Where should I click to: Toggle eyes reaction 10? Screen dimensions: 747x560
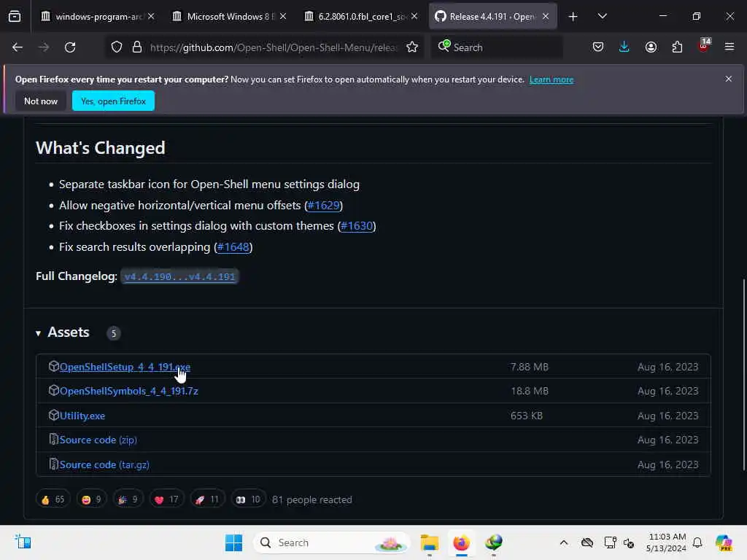coord(248,499)
